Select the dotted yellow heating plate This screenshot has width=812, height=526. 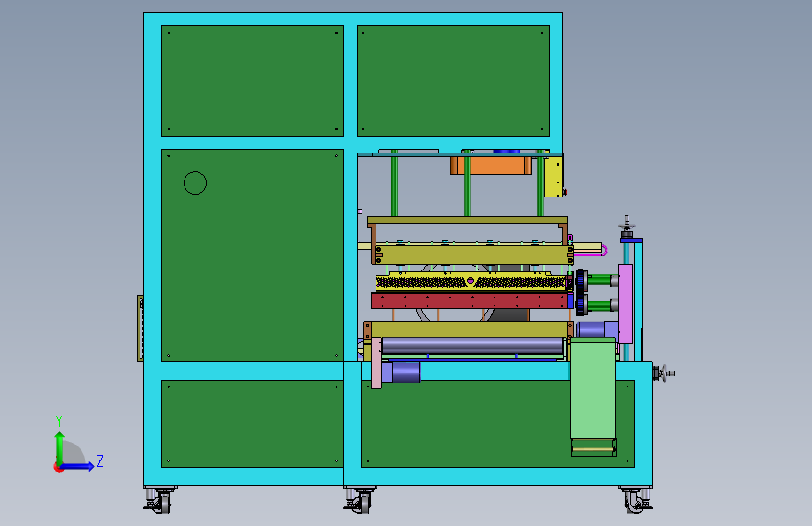[471, 282]
